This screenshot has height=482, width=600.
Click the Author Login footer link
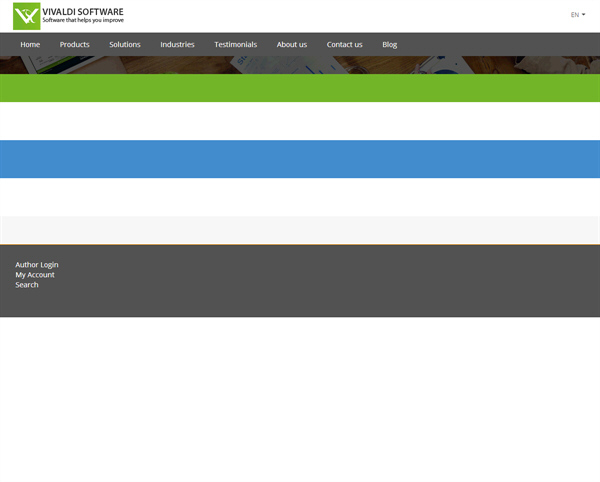[x=37, y=265]
